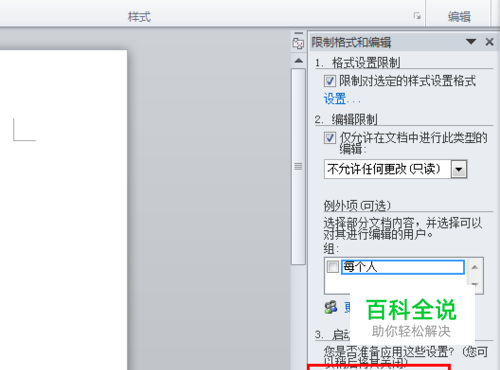
Task: Toggle 仅允许在文档中进行此类型的编辑 checkbox
Action: (330, 138)
